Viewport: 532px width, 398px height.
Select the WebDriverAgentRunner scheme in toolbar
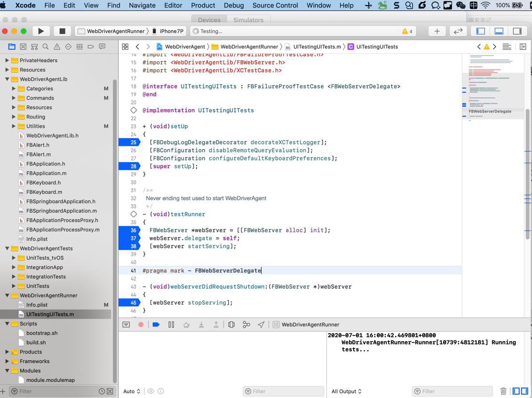pyautogui.click(x=113, y=31)
